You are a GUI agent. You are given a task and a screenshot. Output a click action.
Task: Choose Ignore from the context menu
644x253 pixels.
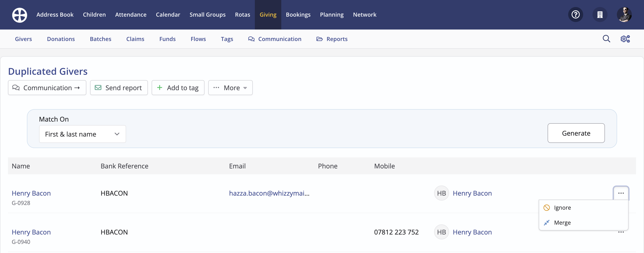[x=583, y=208]
